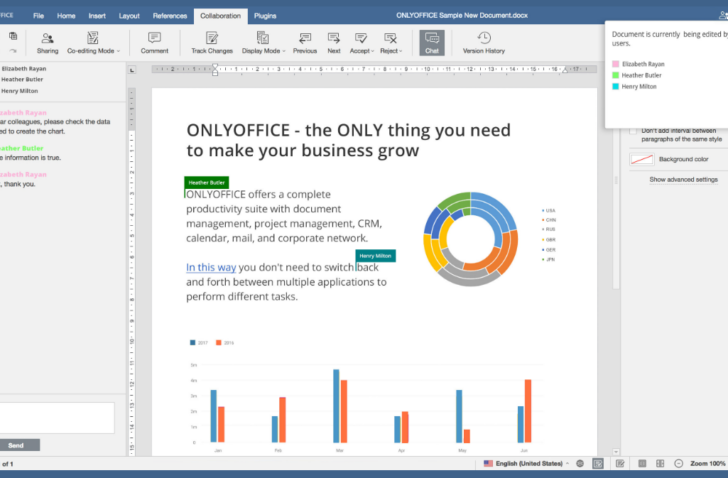Click the left indent marker on ruler

pos(214,70)
